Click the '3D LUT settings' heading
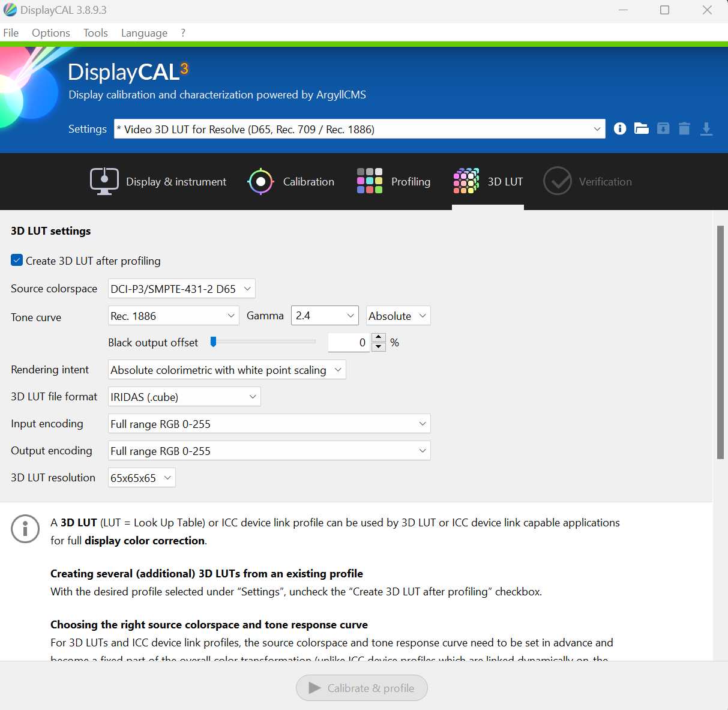This screenshot has width=728, height=710. (51, 231)
